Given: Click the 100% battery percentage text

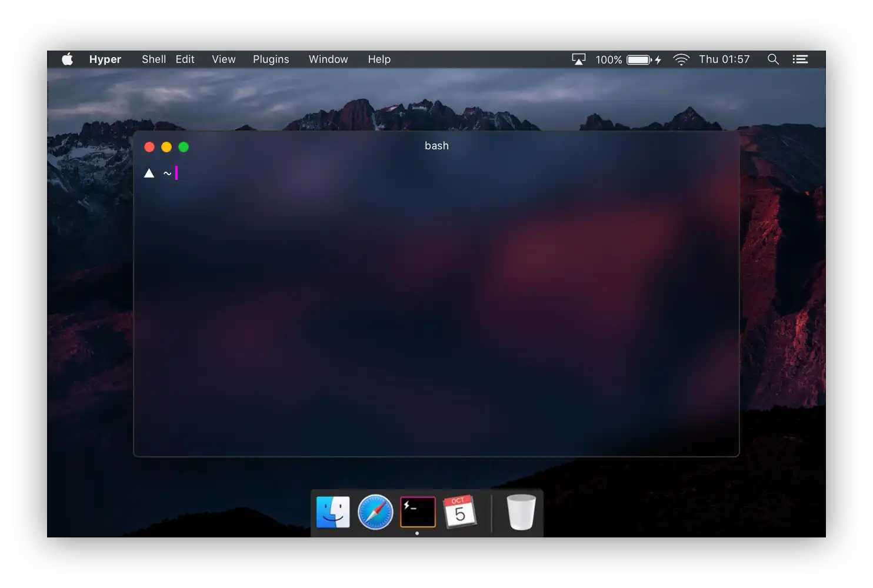Looking at the screenshot, I should 609,59.
